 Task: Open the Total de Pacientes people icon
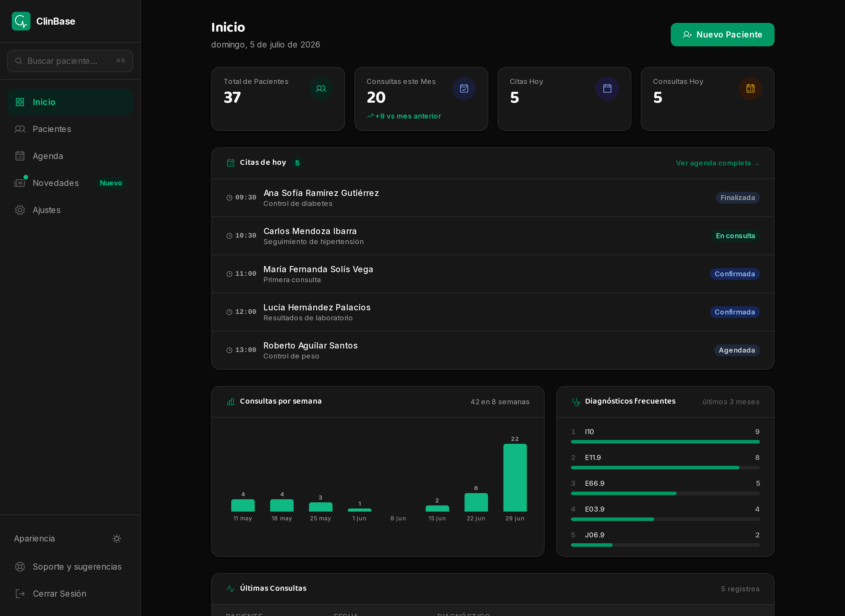[321, 89]
